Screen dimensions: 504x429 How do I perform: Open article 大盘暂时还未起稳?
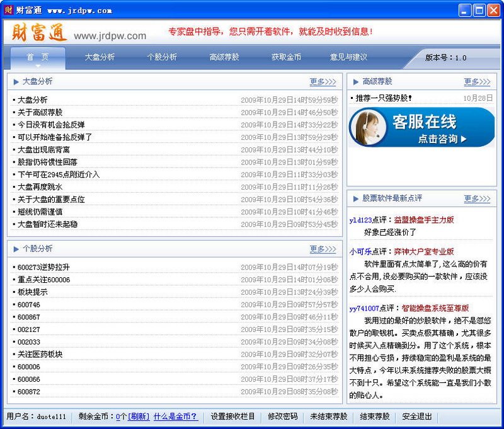click(x=48, y=224)
